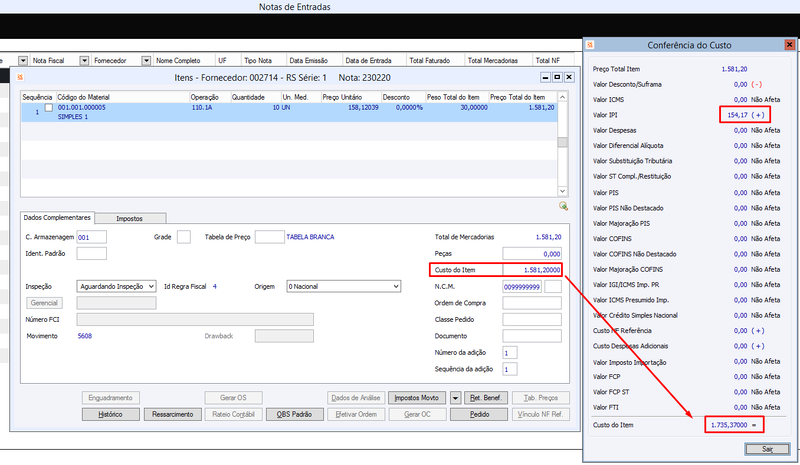Click the magnifier icon below the items grid
The image size is (800, 465).
(x=563, y=206)
